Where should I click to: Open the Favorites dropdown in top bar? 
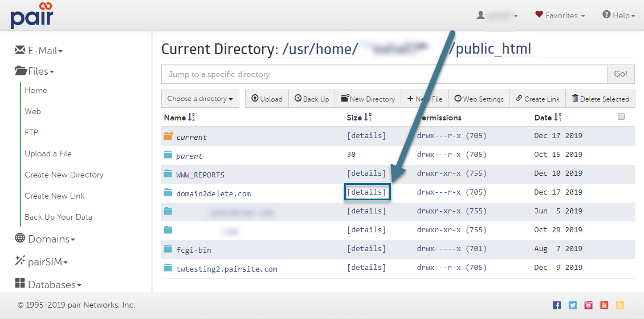560,15
